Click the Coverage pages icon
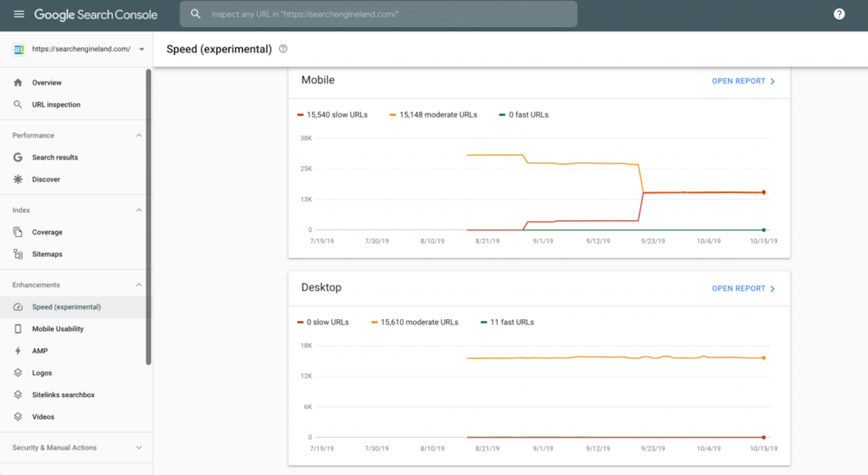 click(18, 232)
